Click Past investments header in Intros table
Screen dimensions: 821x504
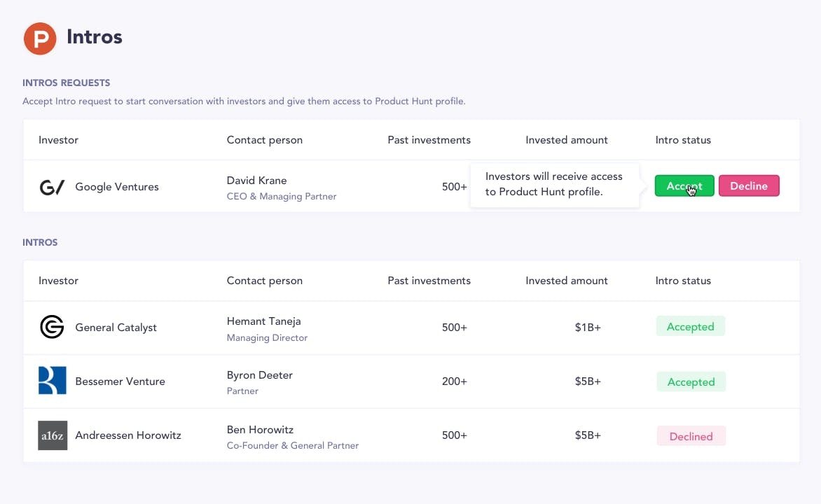coord(429,281)
